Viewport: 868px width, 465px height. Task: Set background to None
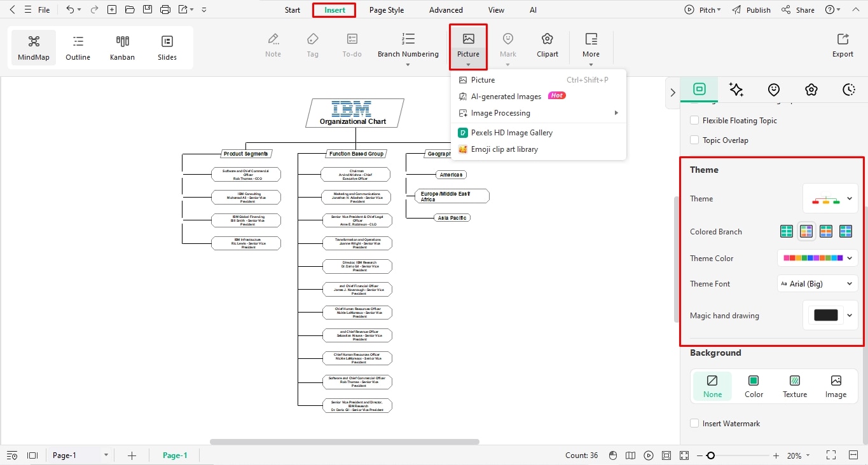712,386
